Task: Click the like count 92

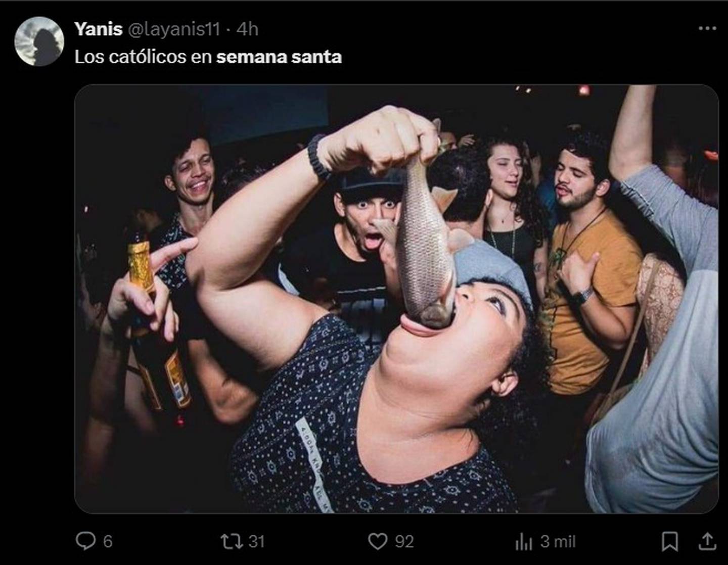Action: pyautogui.click(x=404, y=542)
